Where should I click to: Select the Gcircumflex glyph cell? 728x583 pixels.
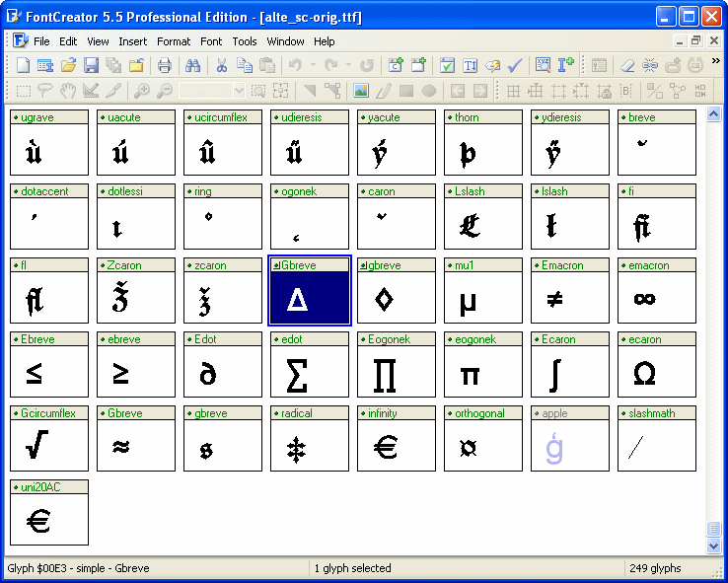[x=49, y=439]
